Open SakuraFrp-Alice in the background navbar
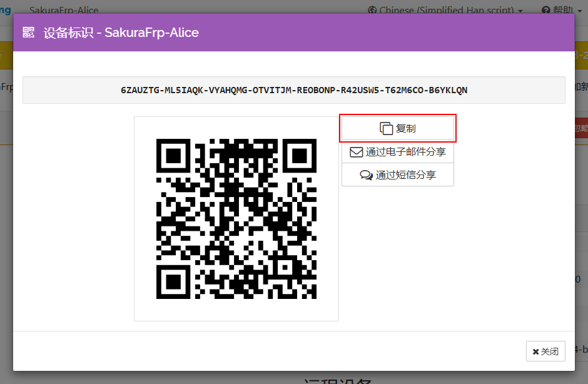Viewport: 588px width, 384px height. click(x=64, y=10)
